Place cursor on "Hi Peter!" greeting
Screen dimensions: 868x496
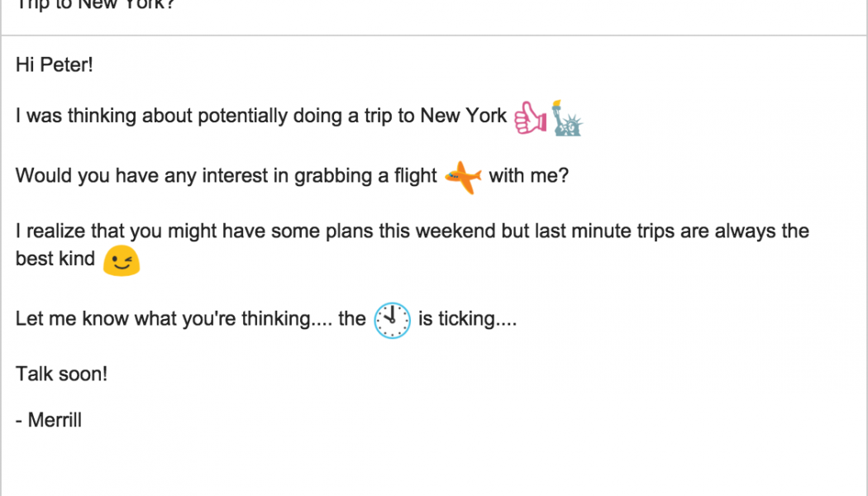pyautogui.click(x=55, y=64)
